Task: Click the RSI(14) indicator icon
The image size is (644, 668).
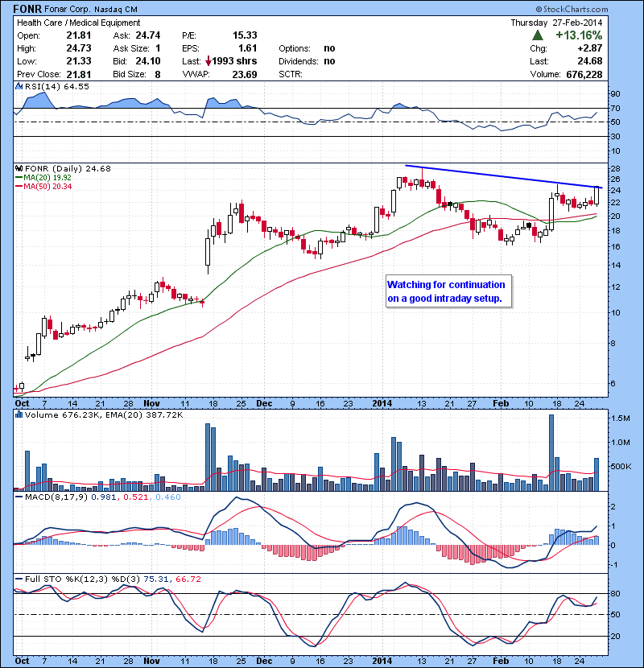Action: pos(19,86)
